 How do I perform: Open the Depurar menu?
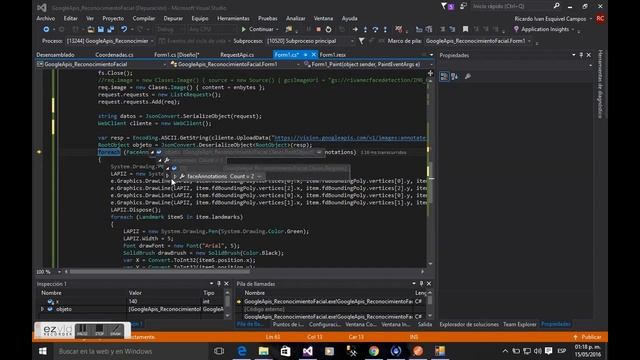(x=173, y=18)
